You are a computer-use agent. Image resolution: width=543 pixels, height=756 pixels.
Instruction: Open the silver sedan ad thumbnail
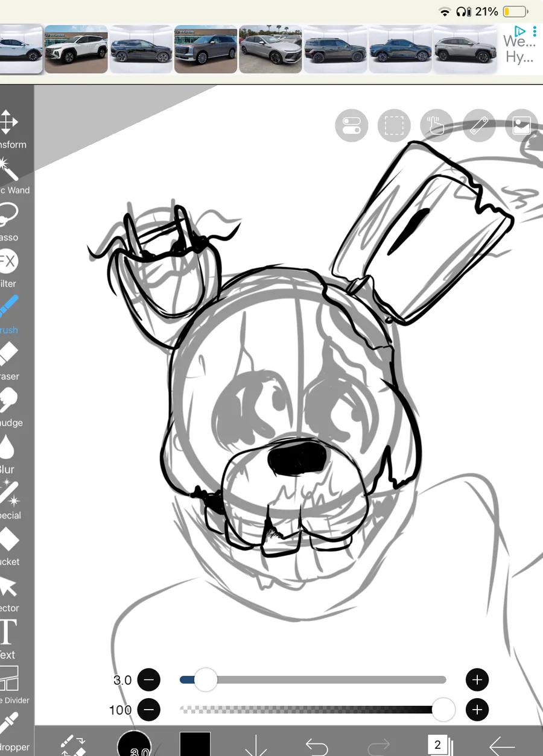(x=270, y=49)
